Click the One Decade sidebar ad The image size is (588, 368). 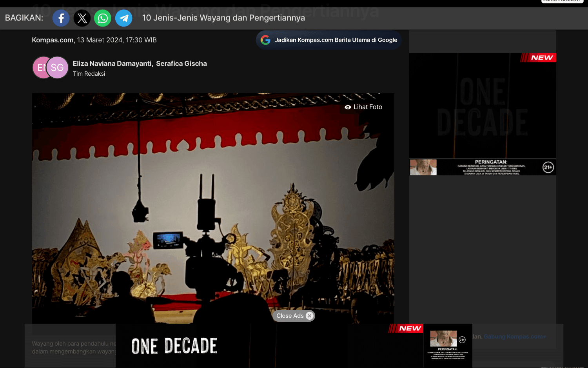tap(483, 114)
